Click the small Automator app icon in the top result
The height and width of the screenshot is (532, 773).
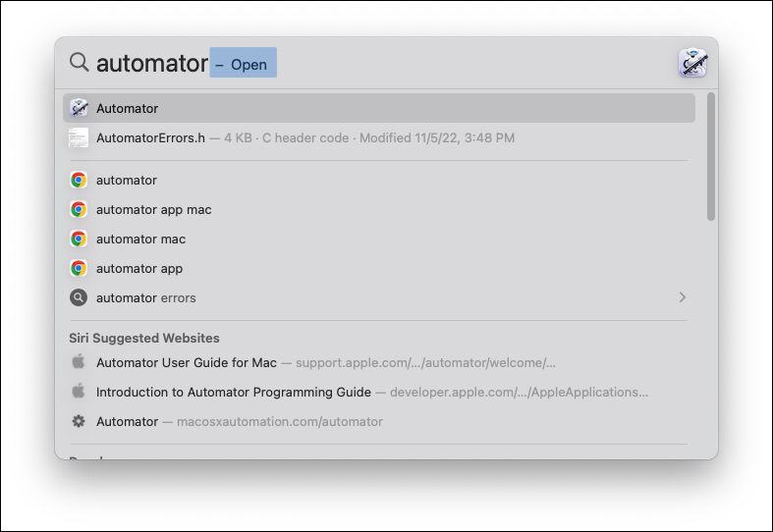79,108
